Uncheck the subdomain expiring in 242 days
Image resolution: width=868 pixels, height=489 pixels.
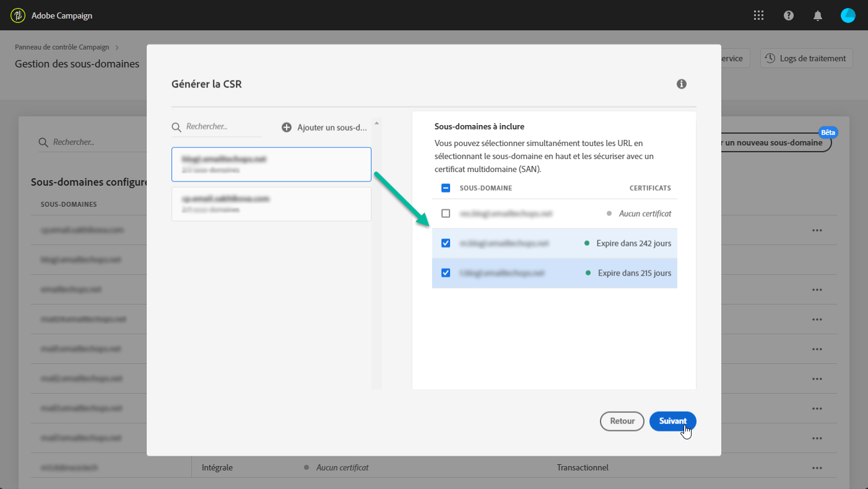(446, 243)
